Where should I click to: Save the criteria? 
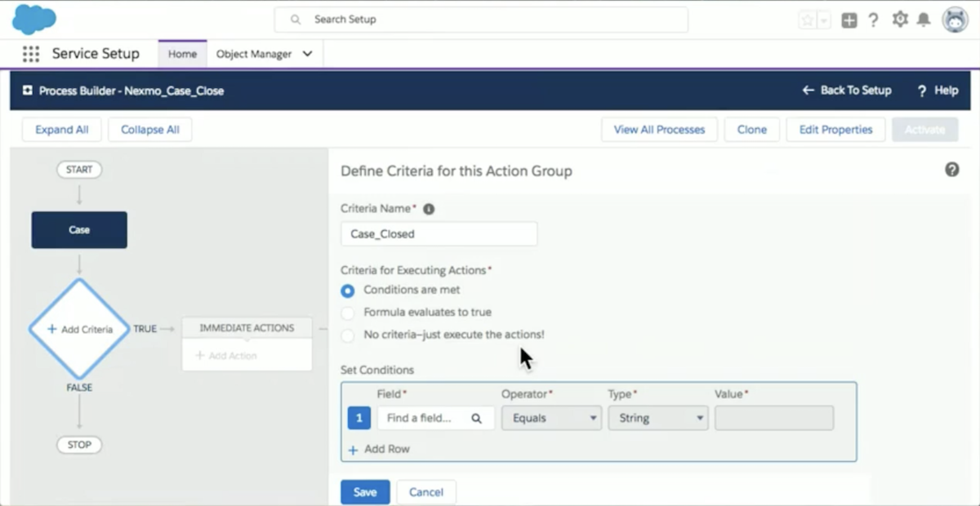tap(365, 492)
